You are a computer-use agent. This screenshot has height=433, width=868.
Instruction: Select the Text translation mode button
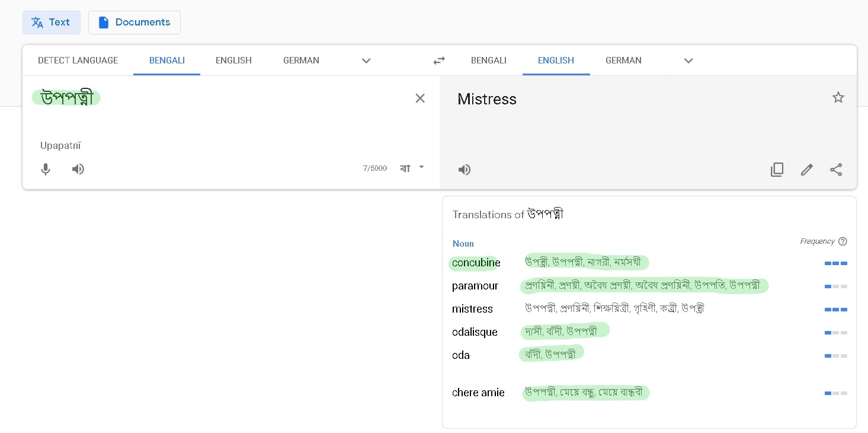click(51, 23)
